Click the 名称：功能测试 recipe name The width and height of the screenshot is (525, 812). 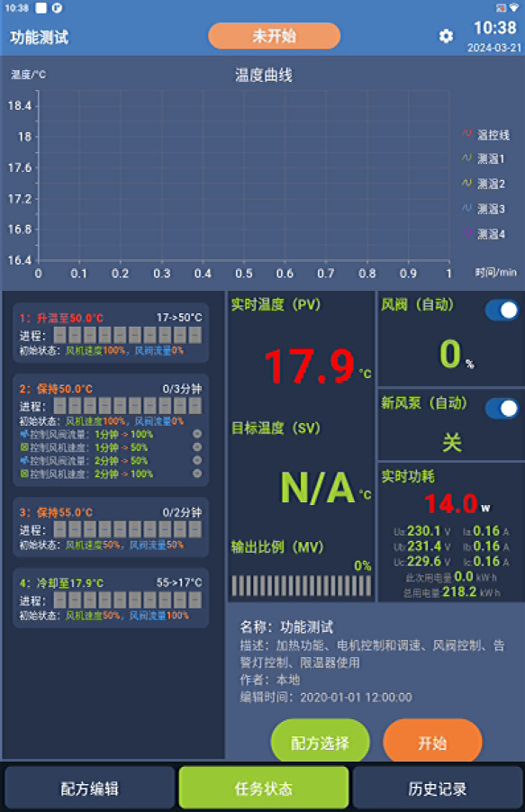286,627
